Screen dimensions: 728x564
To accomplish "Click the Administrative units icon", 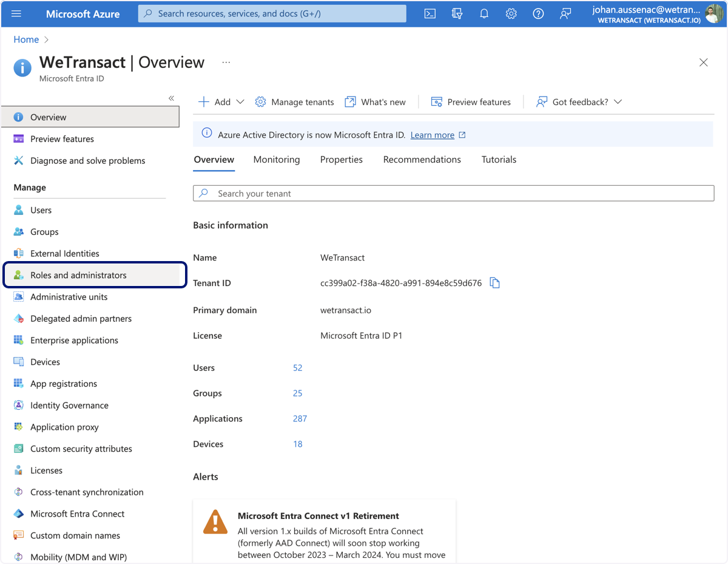I will coord(19,297).
